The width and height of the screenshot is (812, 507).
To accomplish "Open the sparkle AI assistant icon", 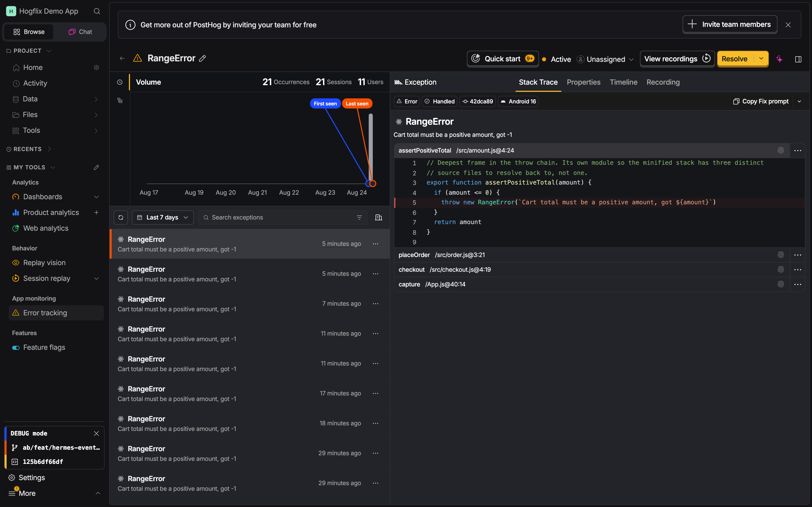I will pyautogui.click(x=780, y=59).
